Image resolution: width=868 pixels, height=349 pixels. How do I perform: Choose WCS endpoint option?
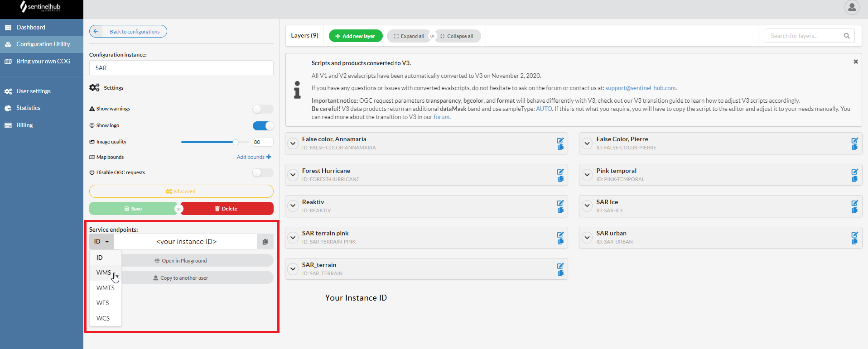click(x=106, y=318)
